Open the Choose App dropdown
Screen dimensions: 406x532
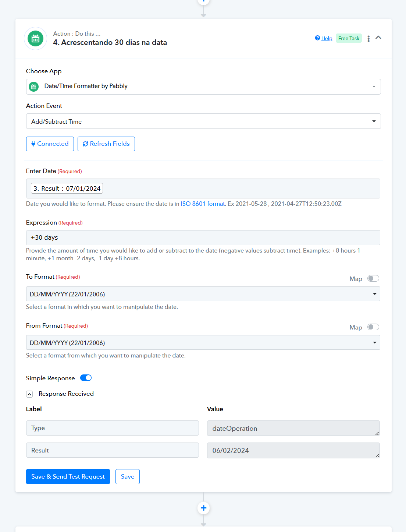[203, 87]
